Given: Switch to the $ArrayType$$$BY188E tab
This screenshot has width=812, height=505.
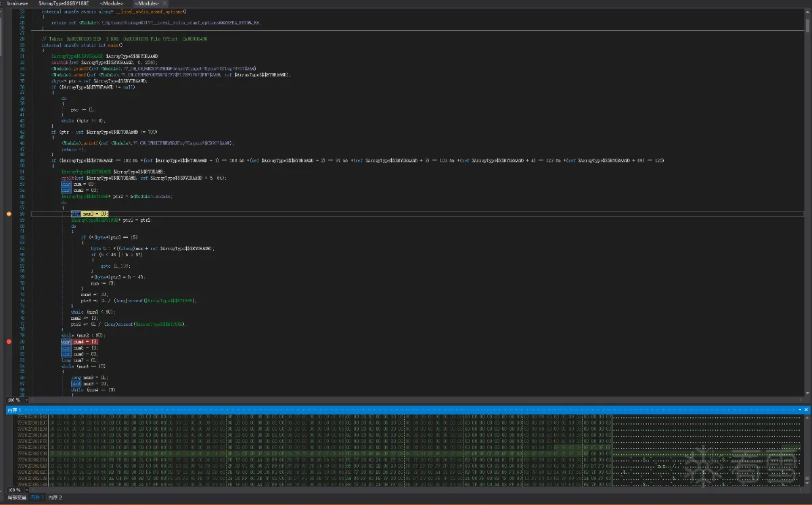Looking at the screenshot, I should [x=64, y=4].
